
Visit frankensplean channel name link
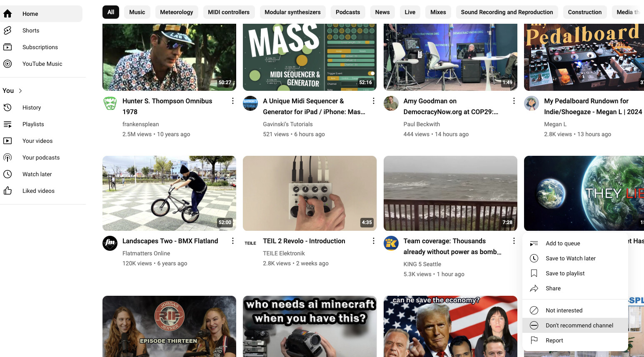tap(141, 124)
